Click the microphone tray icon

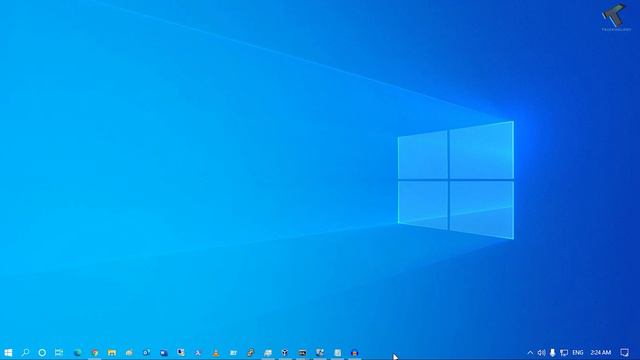552,353
